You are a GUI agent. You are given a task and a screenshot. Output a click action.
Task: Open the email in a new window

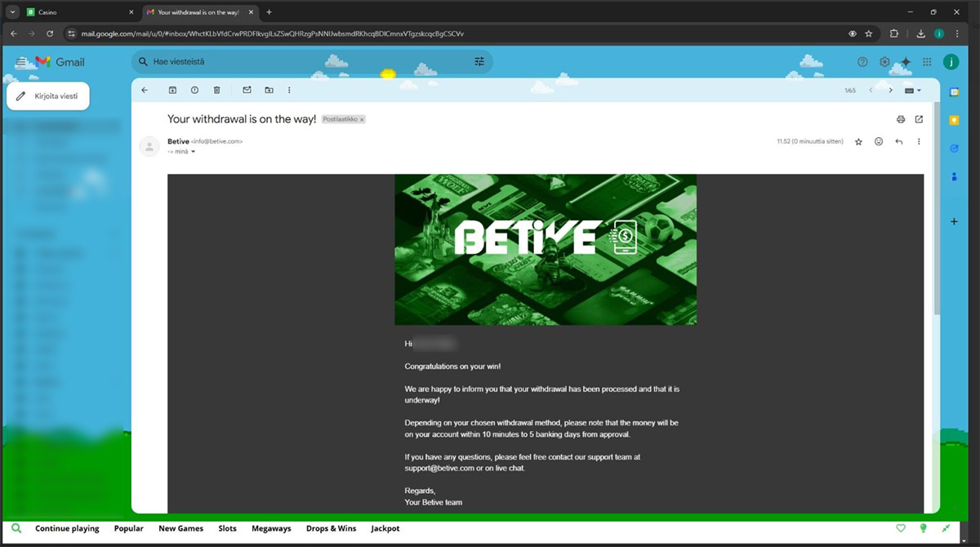919,119
